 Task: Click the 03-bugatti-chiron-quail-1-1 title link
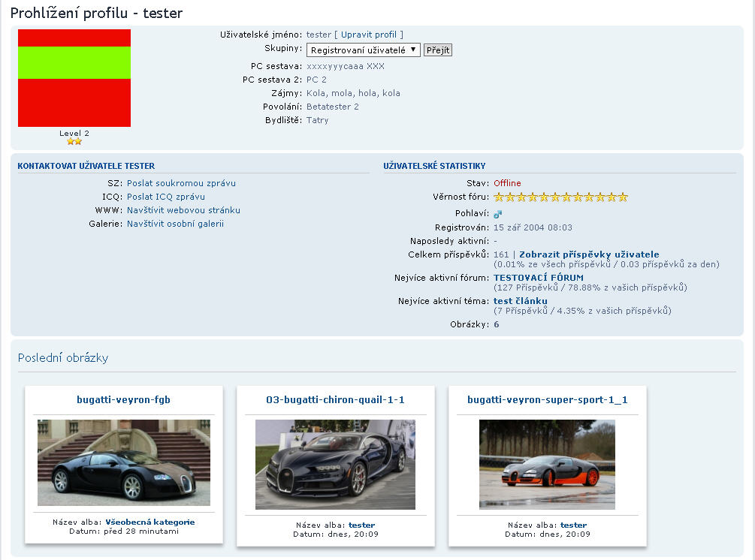click(335, 400)
